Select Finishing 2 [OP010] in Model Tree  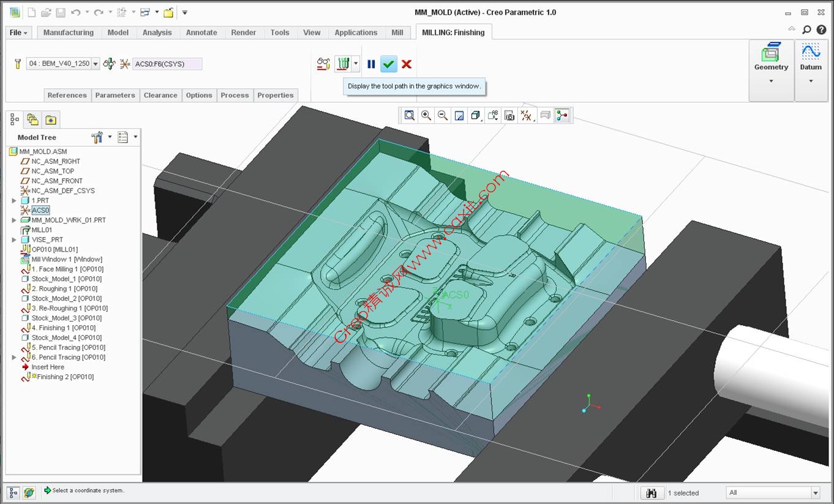[66, 377]
